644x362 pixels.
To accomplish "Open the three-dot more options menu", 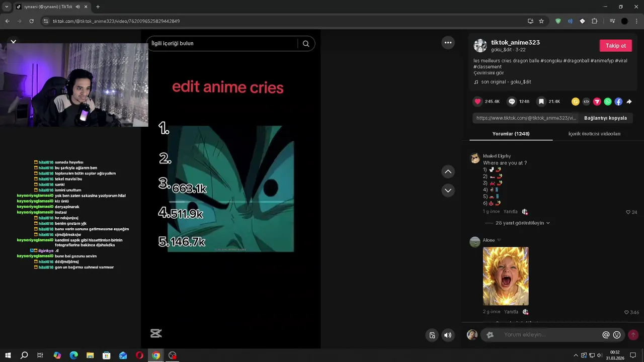I will 448,43.
